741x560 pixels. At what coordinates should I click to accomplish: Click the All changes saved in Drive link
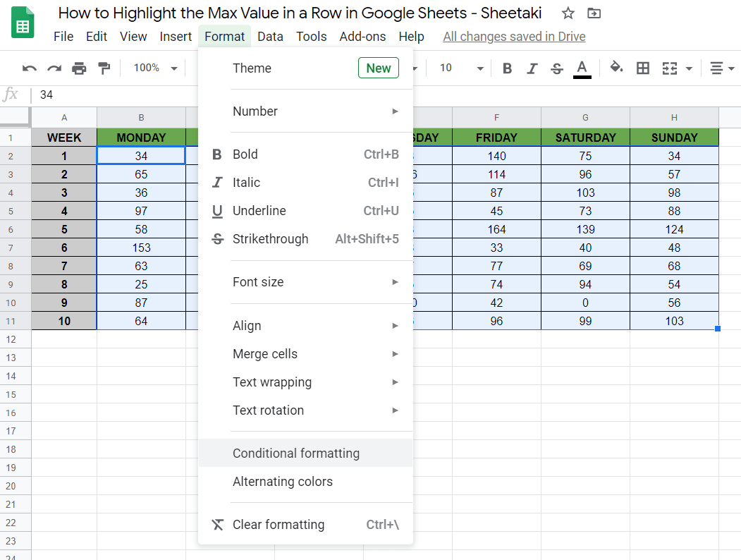(x=514, y=36)
